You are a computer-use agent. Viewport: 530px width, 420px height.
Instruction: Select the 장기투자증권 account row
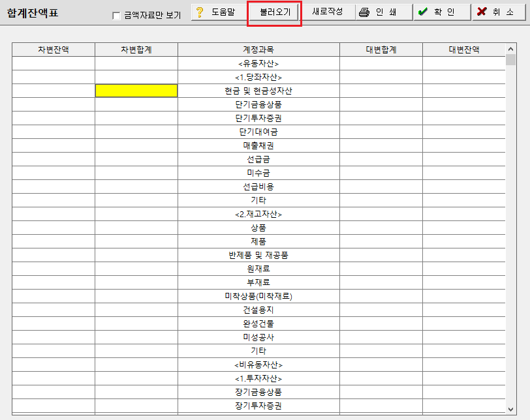click(258, 406)
